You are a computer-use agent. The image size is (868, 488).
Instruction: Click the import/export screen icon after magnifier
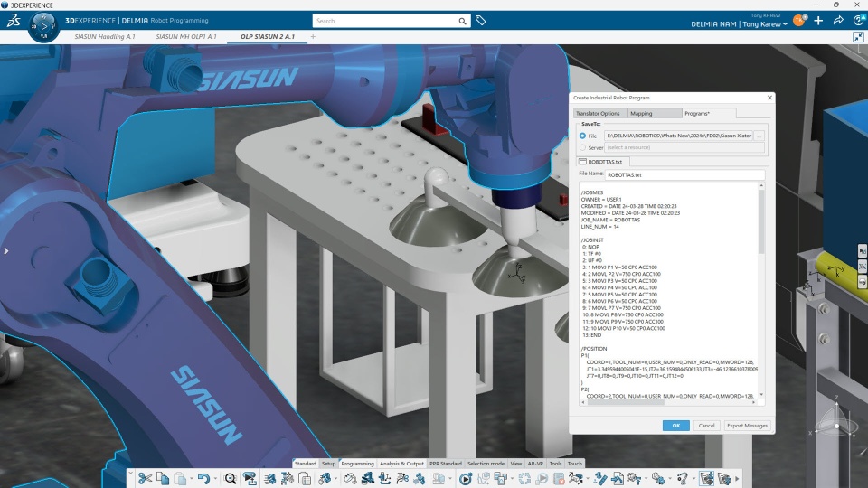(250, 479)
